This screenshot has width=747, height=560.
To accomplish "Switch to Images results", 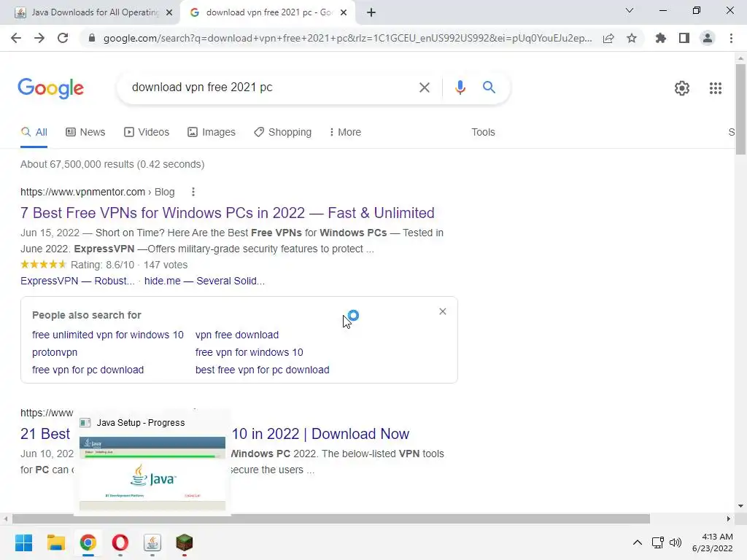I will 212,132.
